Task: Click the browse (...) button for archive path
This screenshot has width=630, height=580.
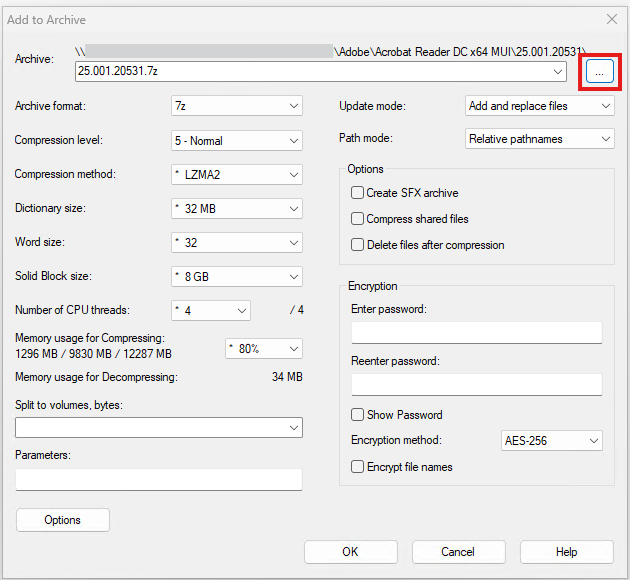Action: tap(600, 72)
